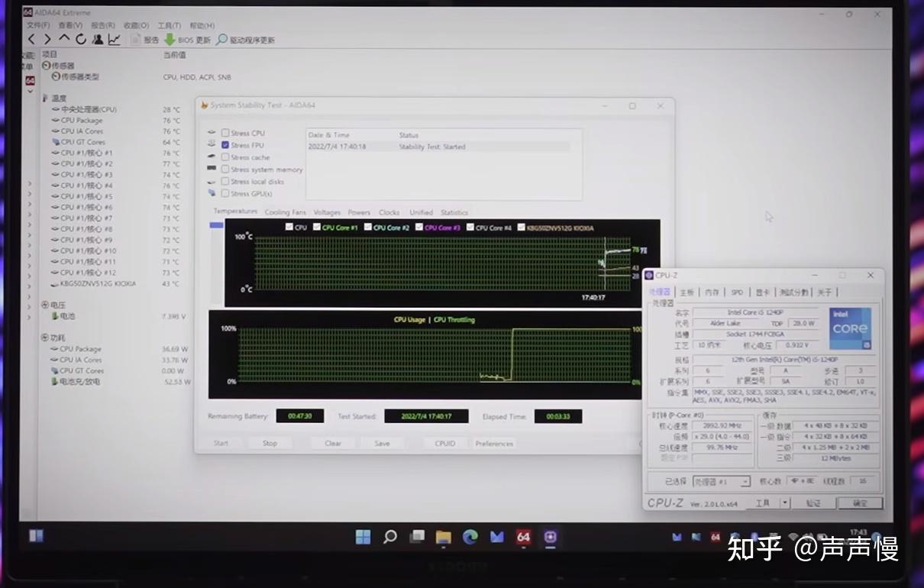Switch to the Voltages tab
The width and height of the screenshot is (924, 588).
327,212
